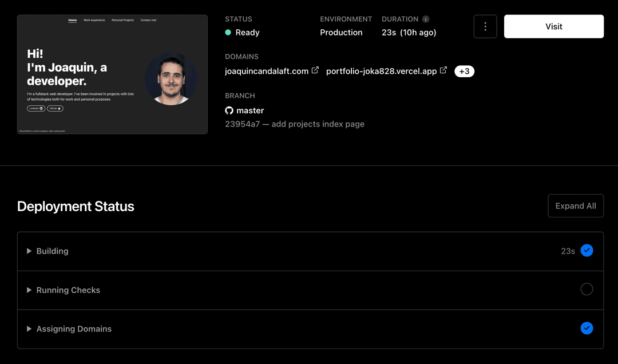Open the deployment preview thumbnail

click(112, 74)
